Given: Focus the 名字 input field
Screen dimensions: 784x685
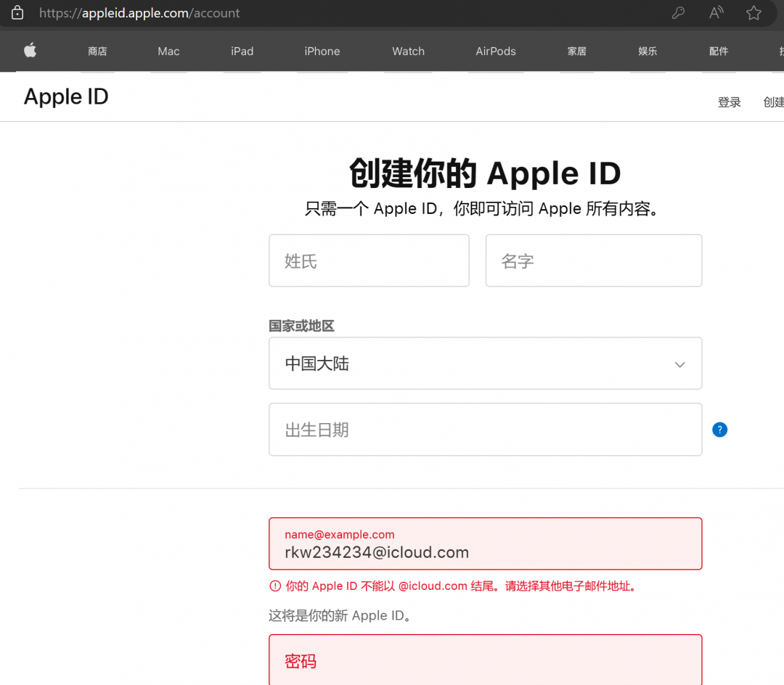Looking at the screenshot, I should pos(594,261).
